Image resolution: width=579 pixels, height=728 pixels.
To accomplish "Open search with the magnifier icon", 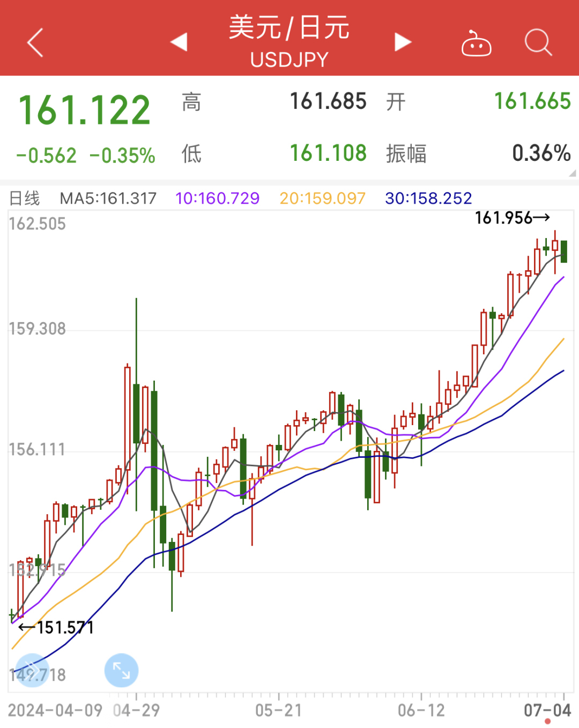I will (538, 42).
